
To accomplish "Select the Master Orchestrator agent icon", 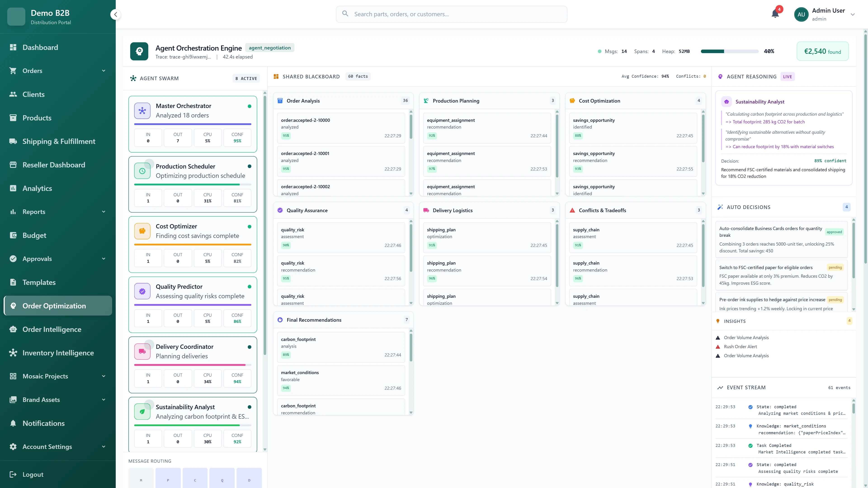I will [142, 110].
